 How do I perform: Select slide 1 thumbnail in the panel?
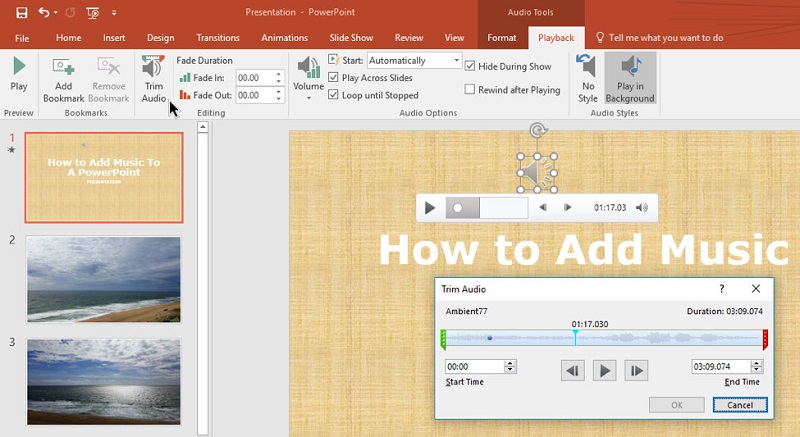[104, 177]
